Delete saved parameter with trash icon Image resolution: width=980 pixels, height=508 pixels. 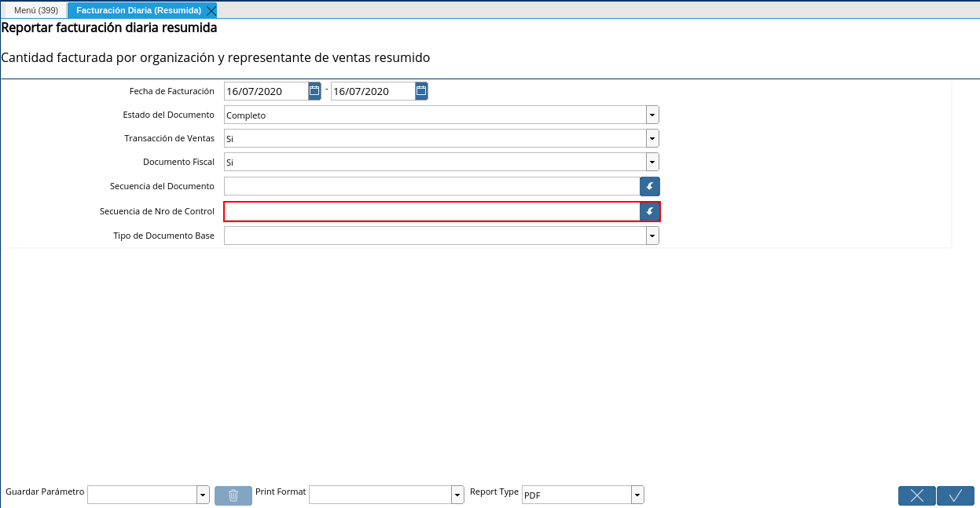(233, 495)
